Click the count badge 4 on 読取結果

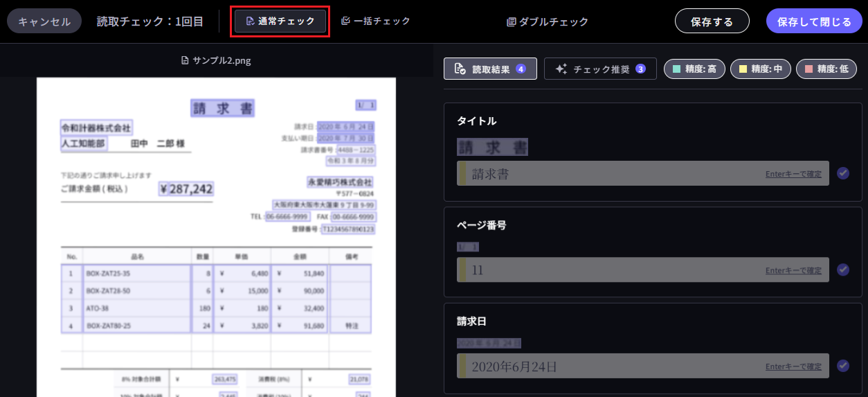[x=521, y=69]
